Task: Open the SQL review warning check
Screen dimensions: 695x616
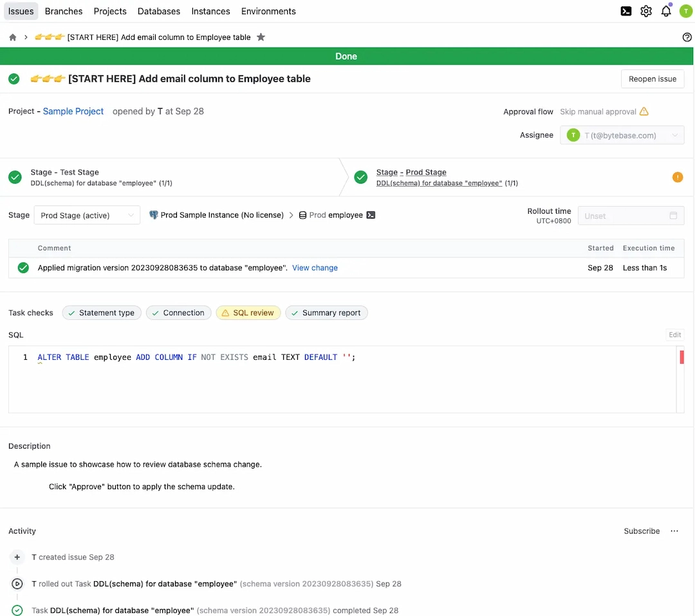Action: pyautogui.click(x=248, y=313)
